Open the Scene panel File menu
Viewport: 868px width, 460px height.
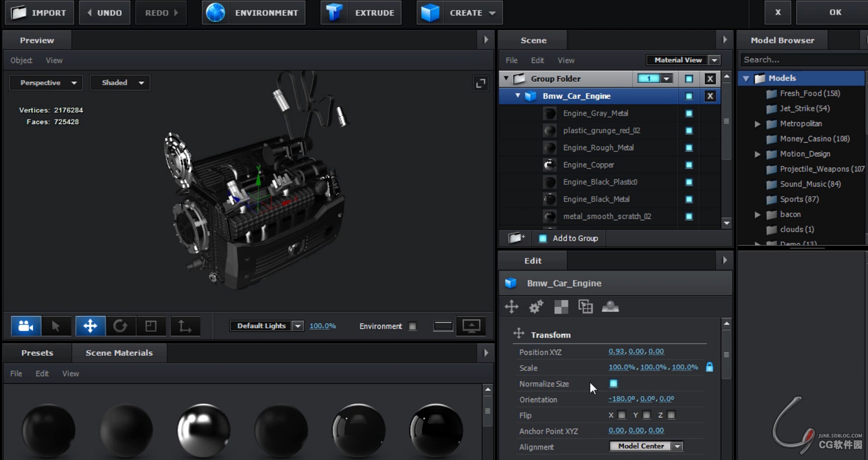coord(512,60)
